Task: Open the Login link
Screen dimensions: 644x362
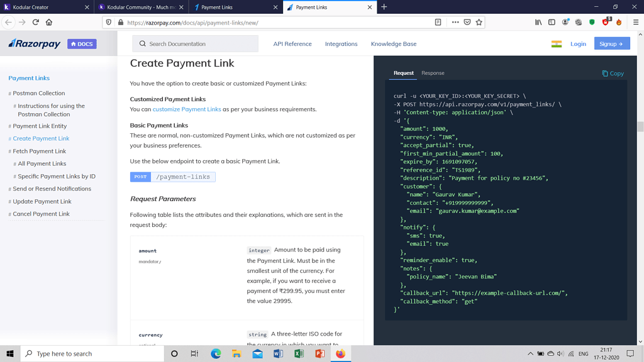Action: [578, 44]
